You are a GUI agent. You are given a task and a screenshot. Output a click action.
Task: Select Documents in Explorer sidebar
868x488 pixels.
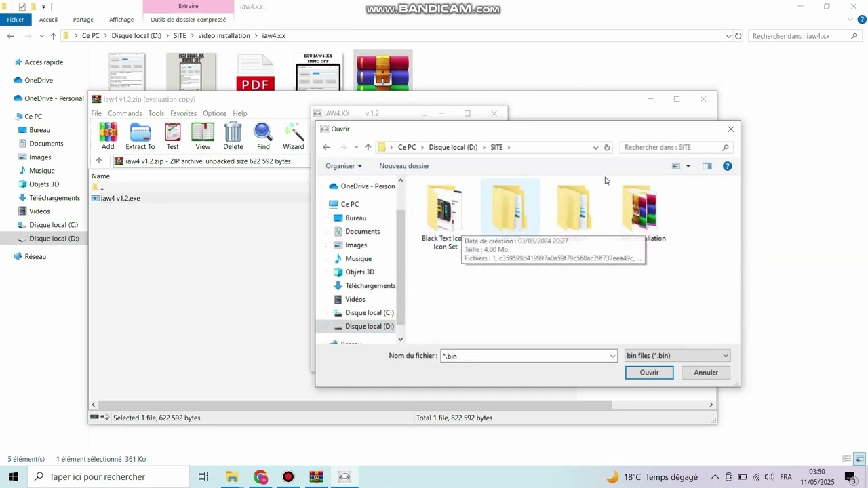coord(46,144)
